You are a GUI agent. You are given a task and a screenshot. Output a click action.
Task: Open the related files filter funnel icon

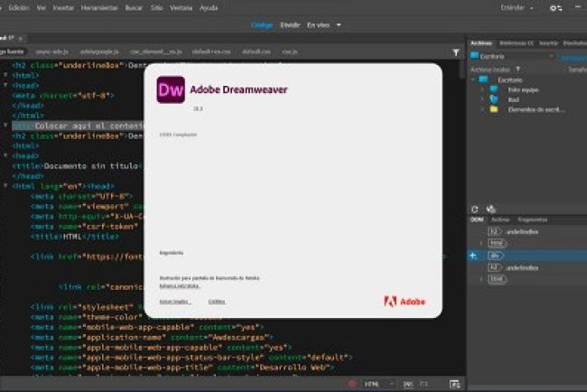pyautogui.click(x=455, y=52)
